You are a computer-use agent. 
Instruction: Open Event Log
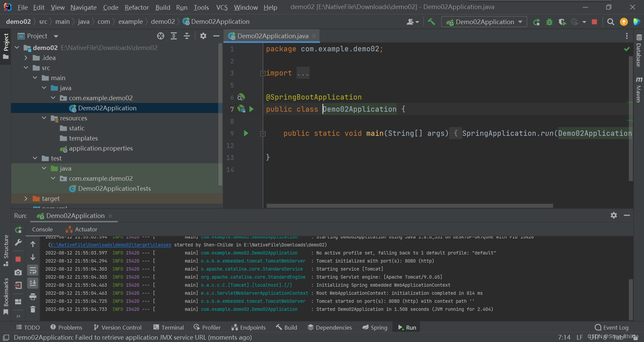(x=611, y=328)
